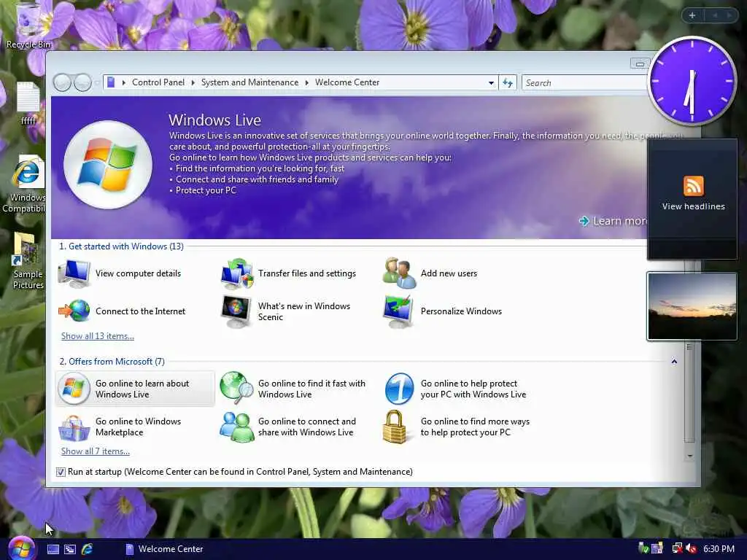Click the scrollbar down arrow in Welcome Center
The width and height of the screenshot is (747, 560).
click(x=689, y=456)
